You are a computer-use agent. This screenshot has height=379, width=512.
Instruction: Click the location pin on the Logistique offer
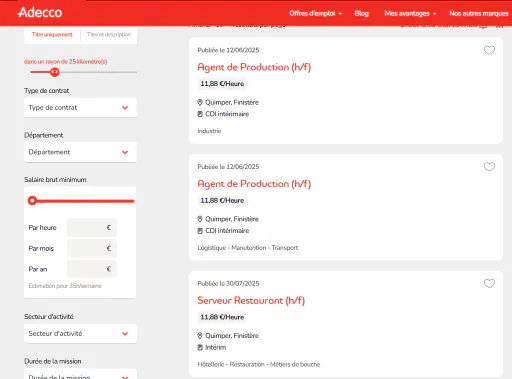click(200, 219)
